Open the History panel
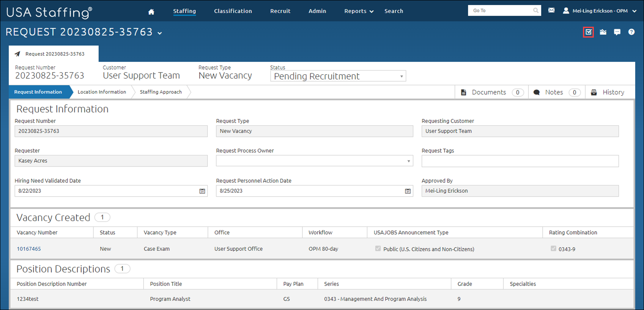This screenshot has width=644, height=310. coord(610,92)
